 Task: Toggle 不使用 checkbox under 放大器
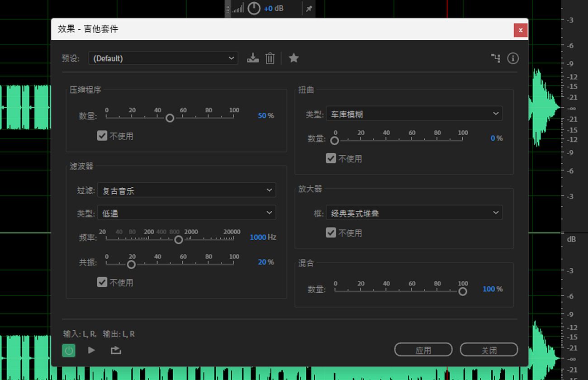331,233
